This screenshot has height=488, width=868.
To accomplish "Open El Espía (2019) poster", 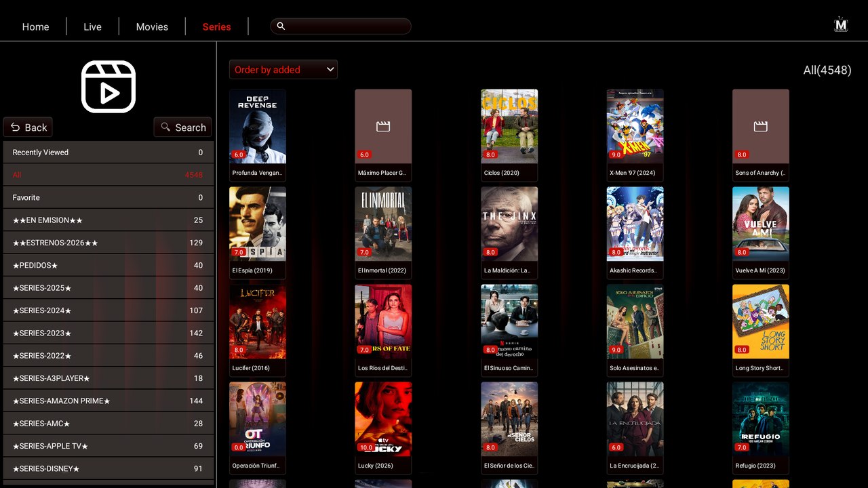I will click(x=258, y=224).
